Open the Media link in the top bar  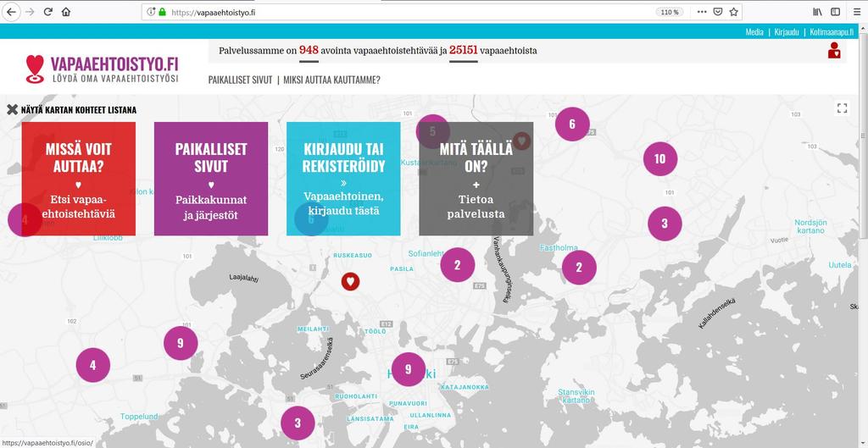[x=754, y=32]
